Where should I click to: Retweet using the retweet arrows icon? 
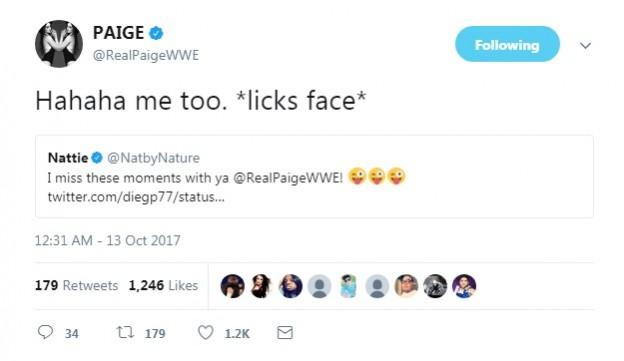tap(125, 332)
